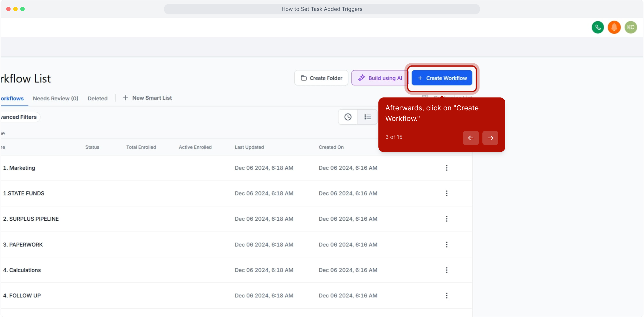Click the Create Workflow button
Image resolution: width=644 pixels, height=317 pixels.
pos(442,78)
